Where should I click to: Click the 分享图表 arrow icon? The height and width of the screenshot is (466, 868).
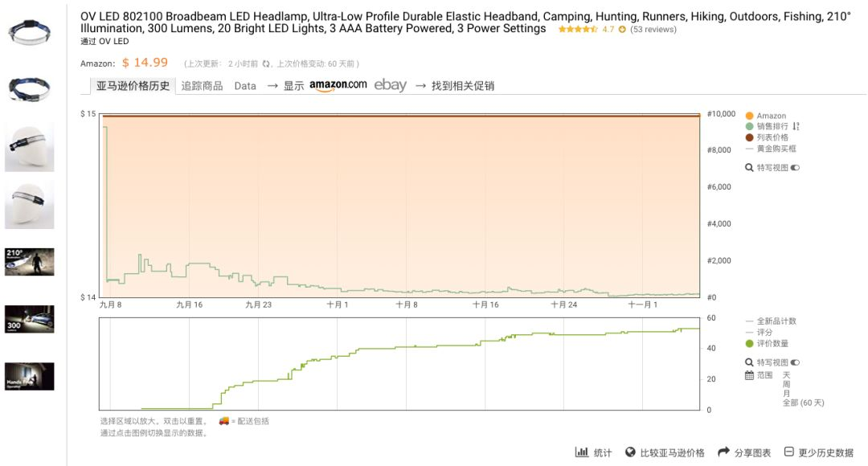click(723, 452)
